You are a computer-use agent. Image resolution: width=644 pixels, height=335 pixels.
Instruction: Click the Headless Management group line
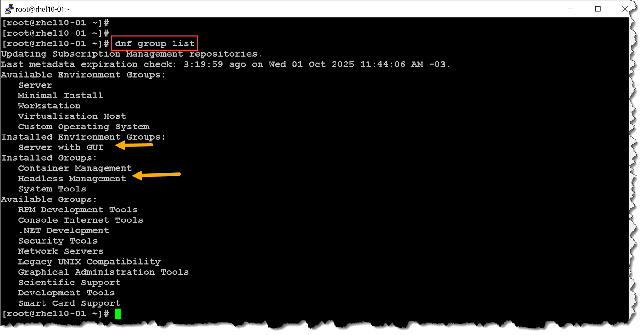pyautogui.click(x=72, y=179)
